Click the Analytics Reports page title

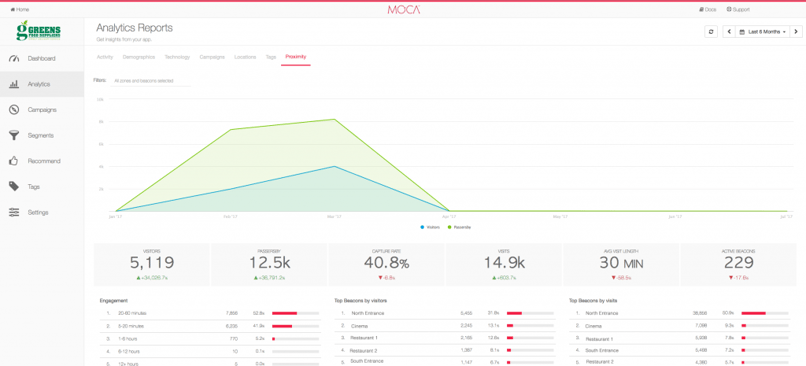tap(134, 28)
